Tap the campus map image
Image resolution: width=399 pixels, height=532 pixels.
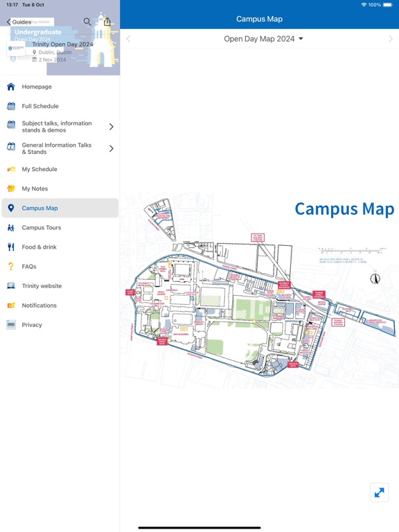pos(260,290)
